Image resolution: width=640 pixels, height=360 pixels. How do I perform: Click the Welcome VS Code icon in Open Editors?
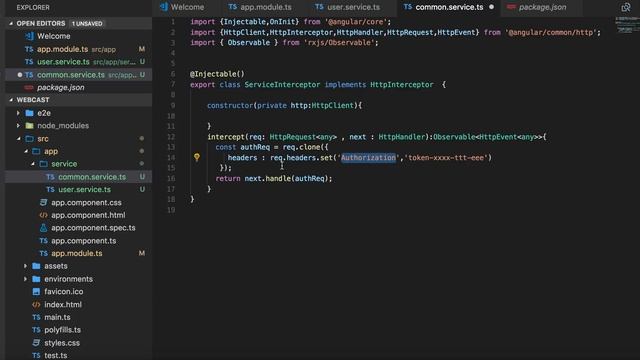[x=29, y=36]
